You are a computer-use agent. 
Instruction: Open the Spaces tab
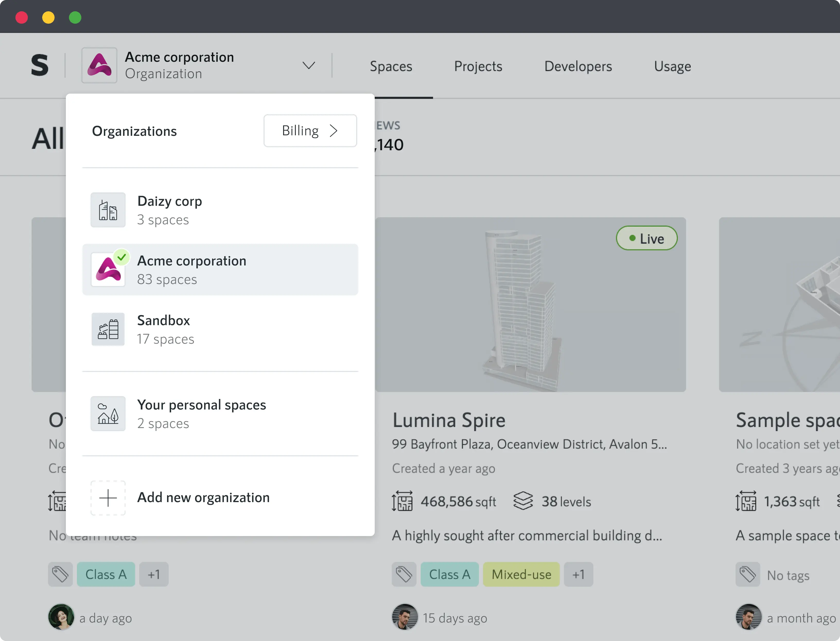tap(391, 66)
